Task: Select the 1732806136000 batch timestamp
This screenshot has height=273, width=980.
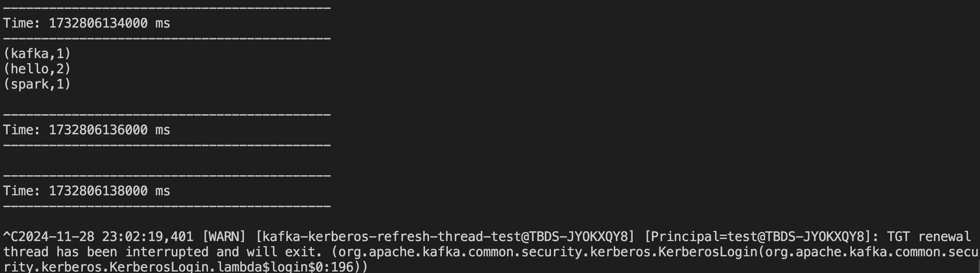Action: 98,130
